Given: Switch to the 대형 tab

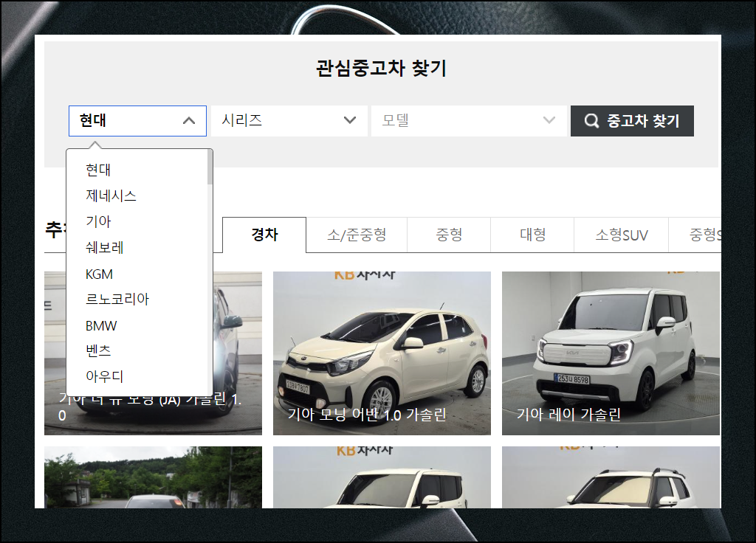Looking at the screenshot, I should [x=532, y=235].
